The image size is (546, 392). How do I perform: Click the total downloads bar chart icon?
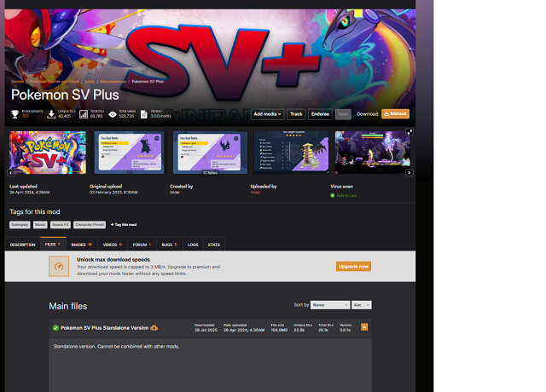pyautogui.click(x=84, y=114)
